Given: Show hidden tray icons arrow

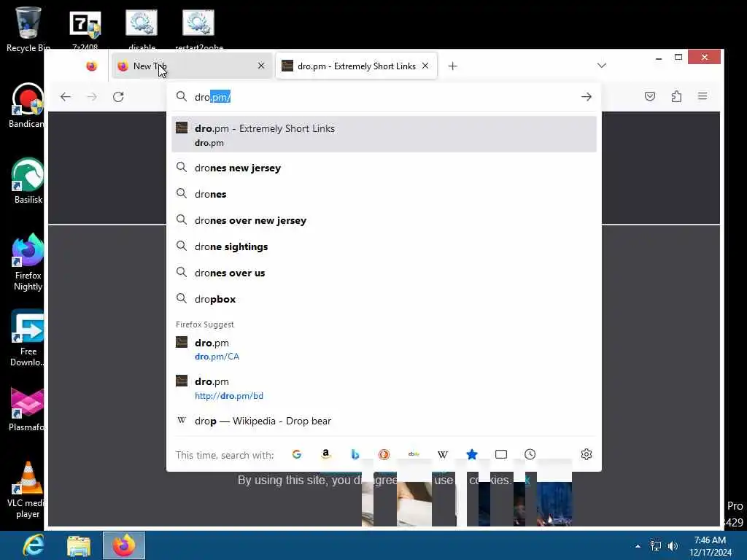Looking at the screenshot, I should [638, 546].
